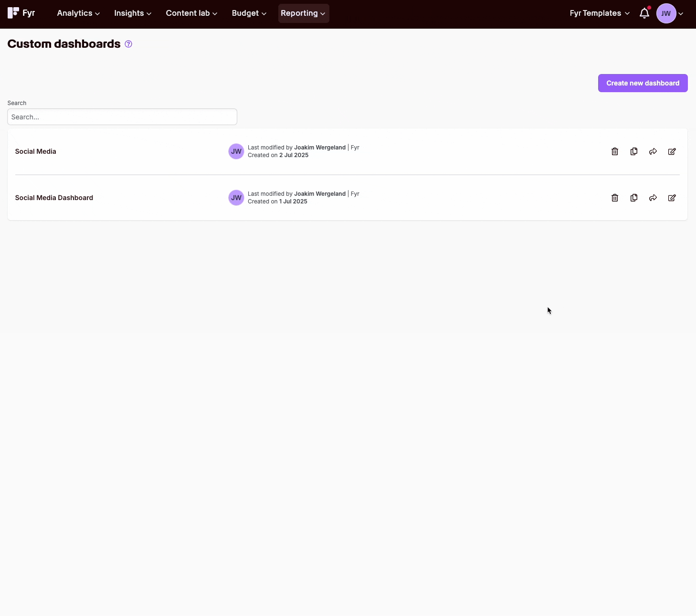Expand the Reporting menu

[x=304, y=13]
